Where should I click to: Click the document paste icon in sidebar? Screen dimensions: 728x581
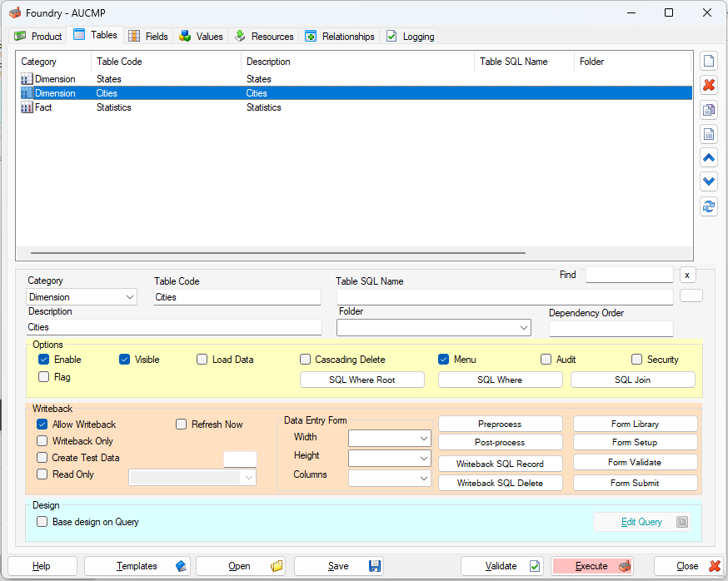(709, 134)
